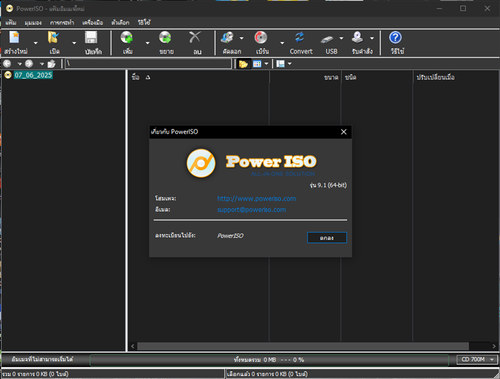Screen dimensions: 500x379
Task: Click the path address field
Action: pos(148,64)
